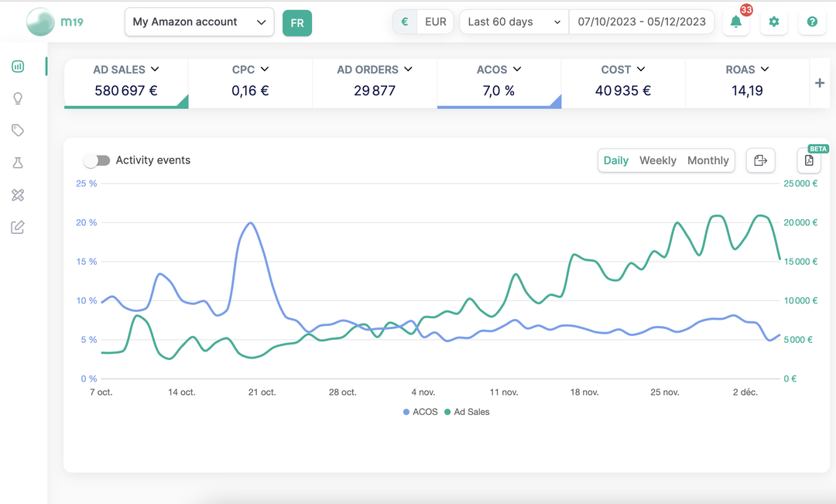Open the My Amazon account dropdown
The image size is (836, 504).
click(x=200, y=22)
